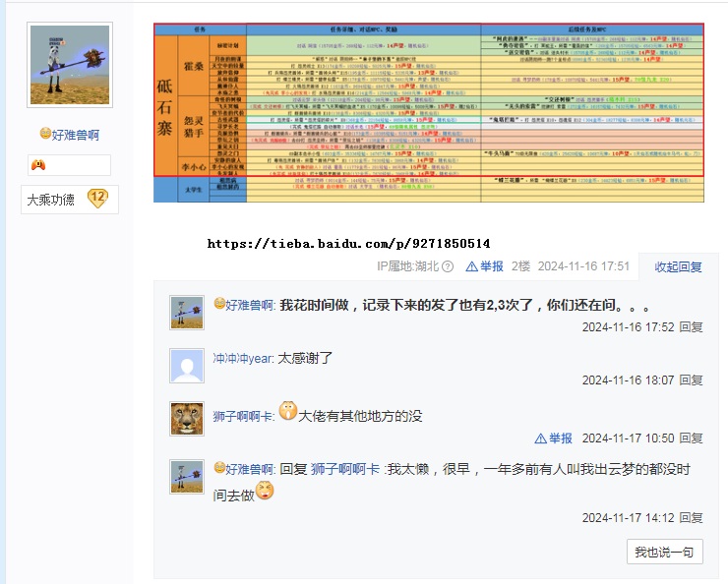Click 2楼 floor number text
This screenshot has width=728, height=584.
coord(520,266)
